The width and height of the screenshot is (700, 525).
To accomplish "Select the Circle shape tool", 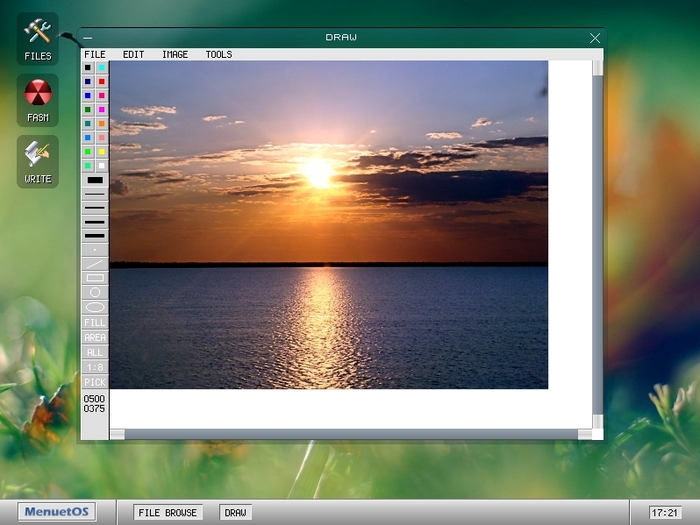I will (95, 293).
